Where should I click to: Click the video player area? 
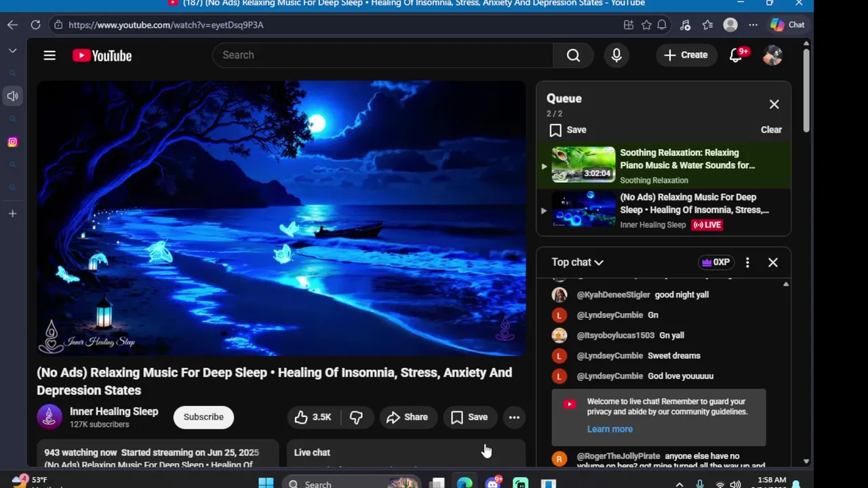[x=281, y=218]
